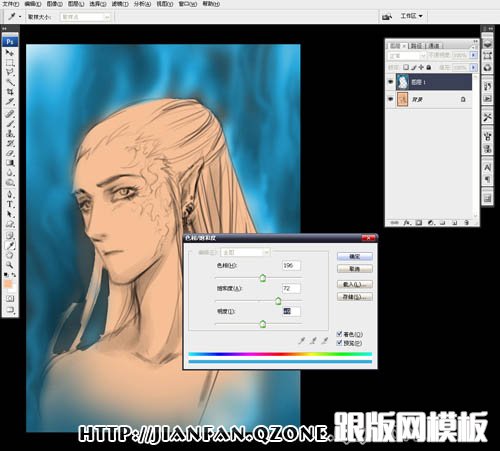Click the hue value field showing 196
Screen dimensions: 500x451
(291, 265)
